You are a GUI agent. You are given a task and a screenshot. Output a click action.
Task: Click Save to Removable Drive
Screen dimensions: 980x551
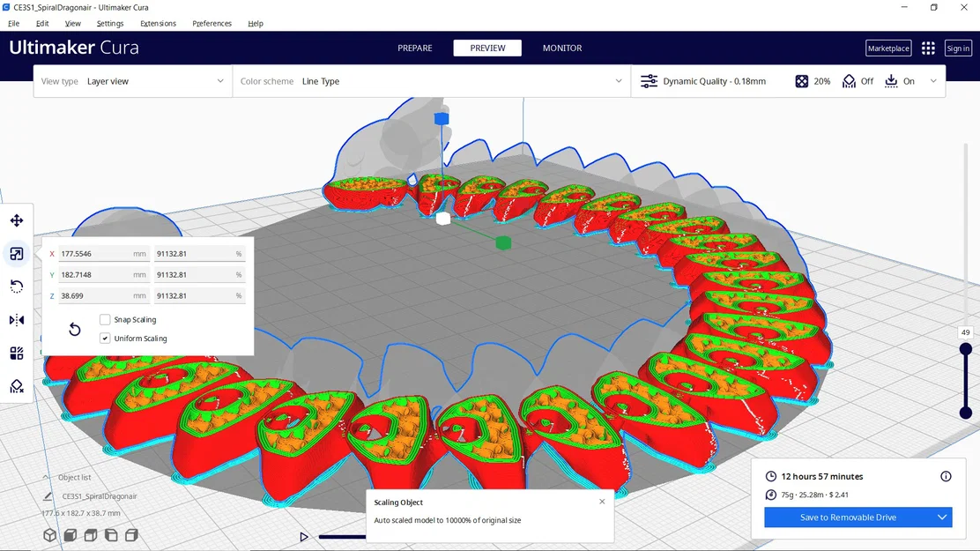point(848,517)
